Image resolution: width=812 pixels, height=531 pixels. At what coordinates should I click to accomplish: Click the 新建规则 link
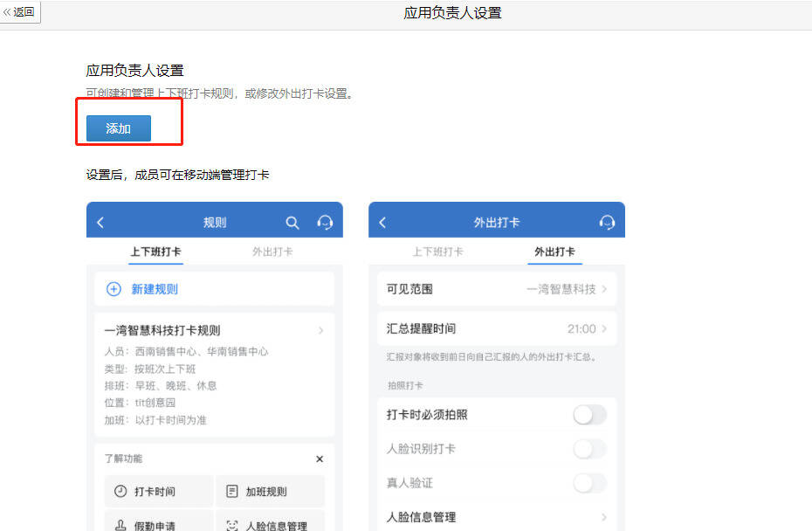pyautogui.click(x=155, y=289)
